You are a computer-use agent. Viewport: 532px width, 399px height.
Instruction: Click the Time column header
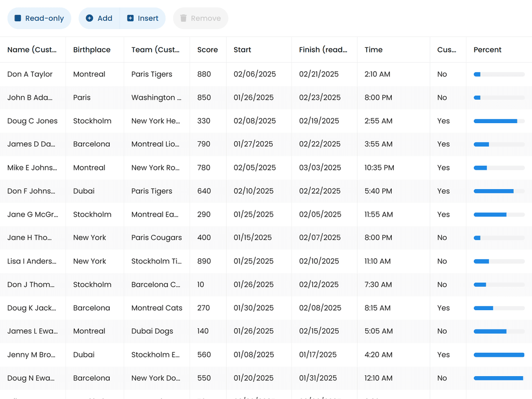pos(374,50)
